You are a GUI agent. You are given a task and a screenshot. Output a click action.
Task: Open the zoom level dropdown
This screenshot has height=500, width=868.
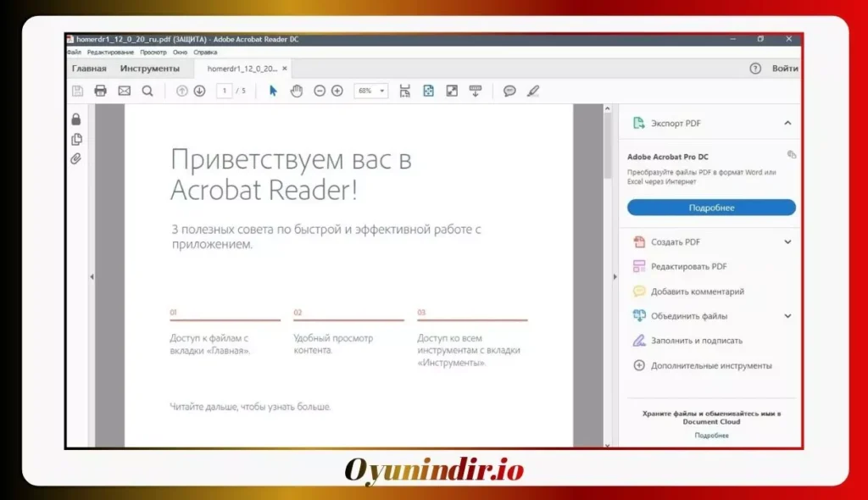tap(381, 91)
